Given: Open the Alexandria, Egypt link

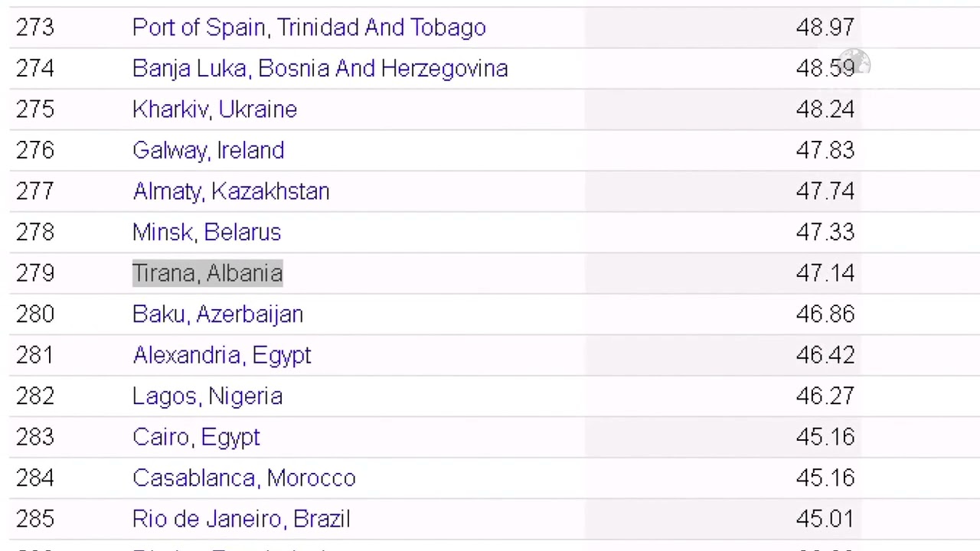Looking at the screenshot, I should (221, 355).
